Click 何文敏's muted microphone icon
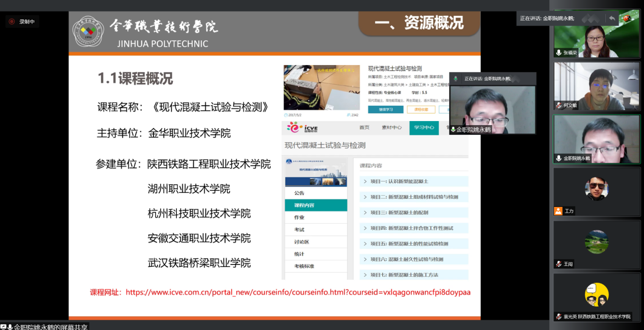 click(x=559, y=105)
